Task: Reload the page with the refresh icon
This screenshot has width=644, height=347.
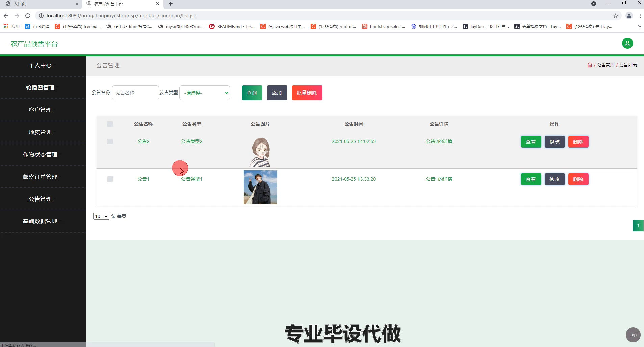Action: click(28, 16)
